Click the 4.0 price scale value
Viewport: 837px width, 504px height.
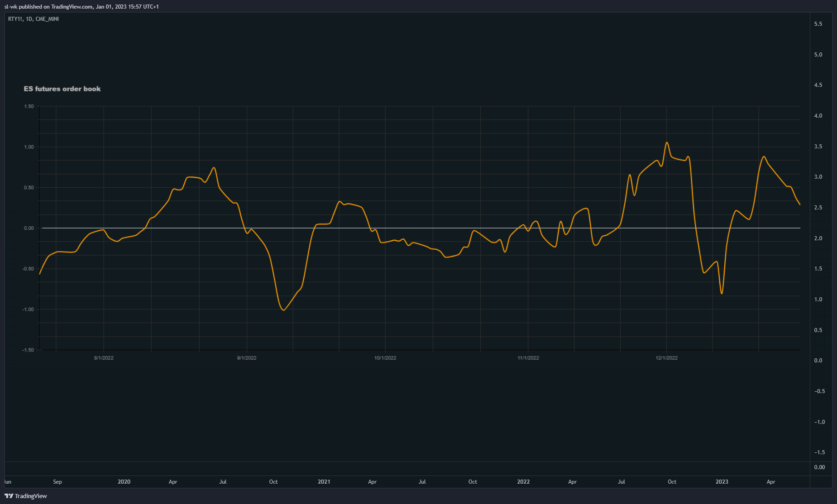[818, 116]
